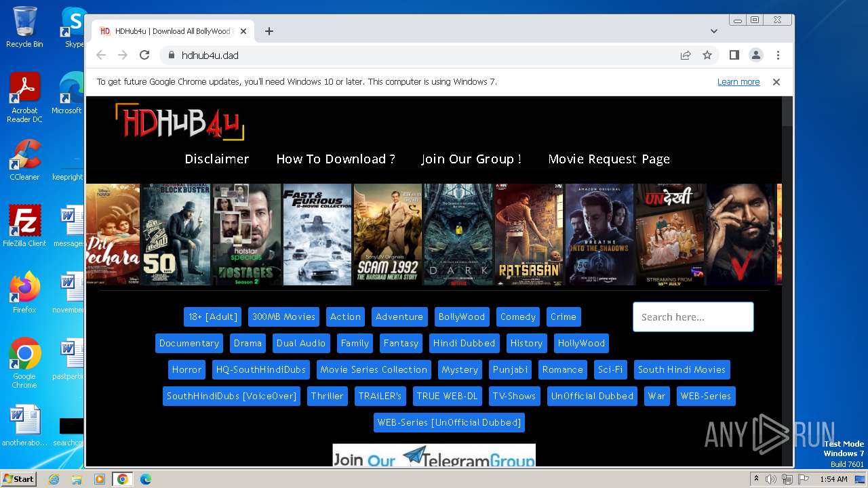
Task: Open the Firefox desktop icon
Action: 24,293
